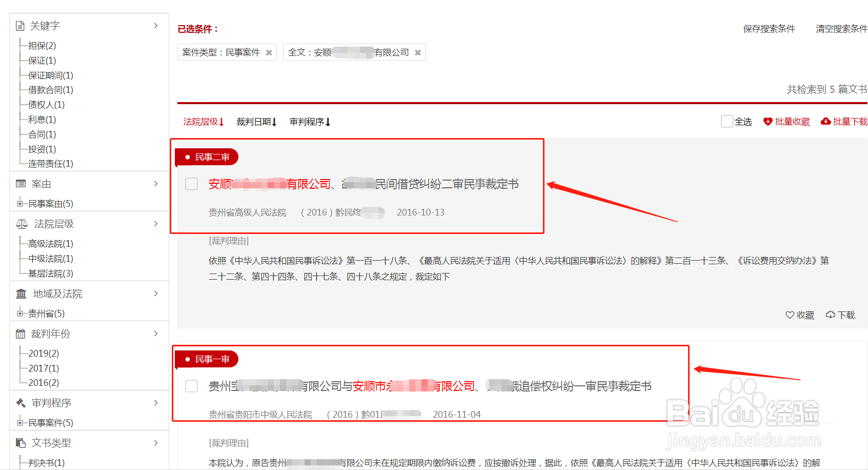Filter by keyword 保证期间(1)
This screenshot has width=868, height=470.
coord(51,75)
